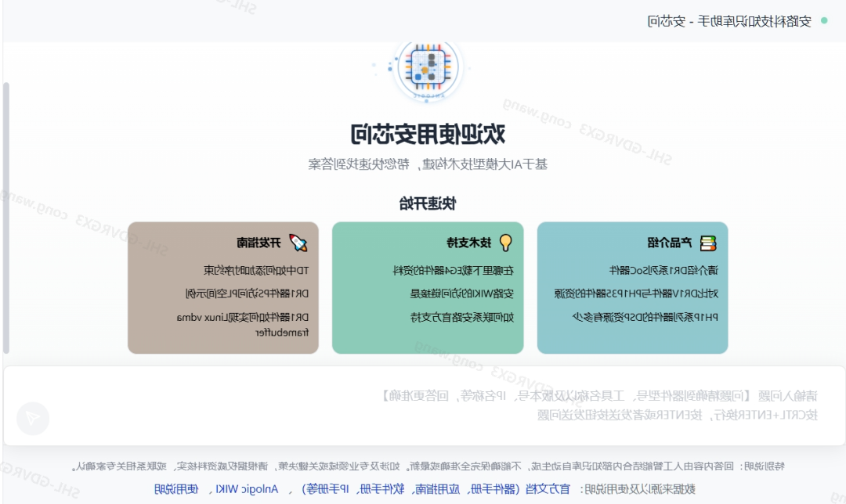Click the paper-plane send button
The image size is (846, 504).
click(33, 418)
